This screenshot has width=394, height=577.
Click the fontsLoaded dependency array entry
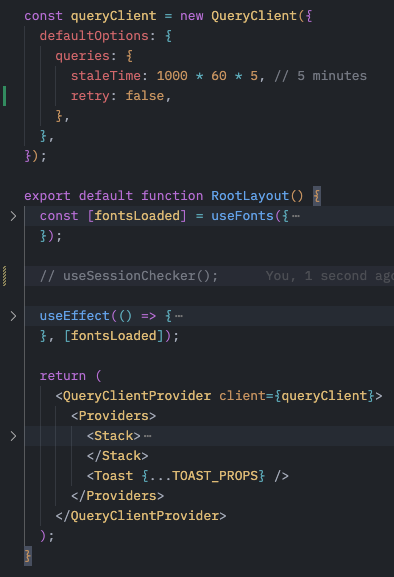point(114,336)
